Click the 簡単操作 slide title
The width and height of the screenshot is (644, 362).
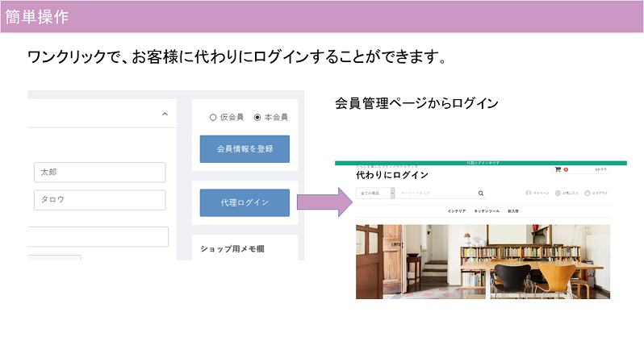[36, 17]
